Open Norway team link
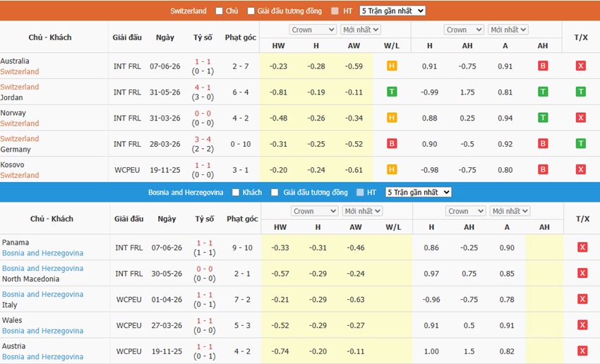The width and height of the screenshot is (600, 364). coord(13,113)
